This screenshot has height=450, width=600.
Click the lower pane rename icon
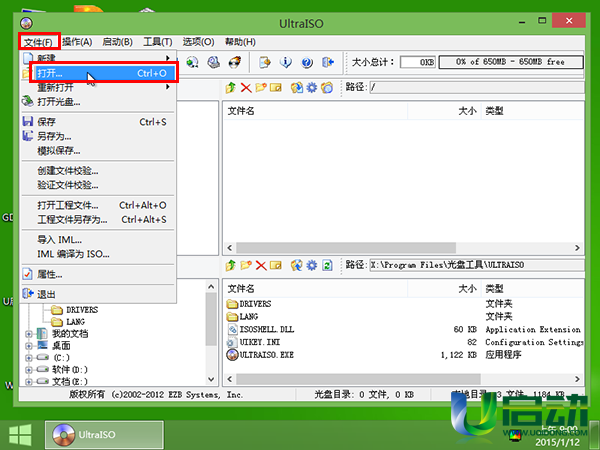coord(276,265)
